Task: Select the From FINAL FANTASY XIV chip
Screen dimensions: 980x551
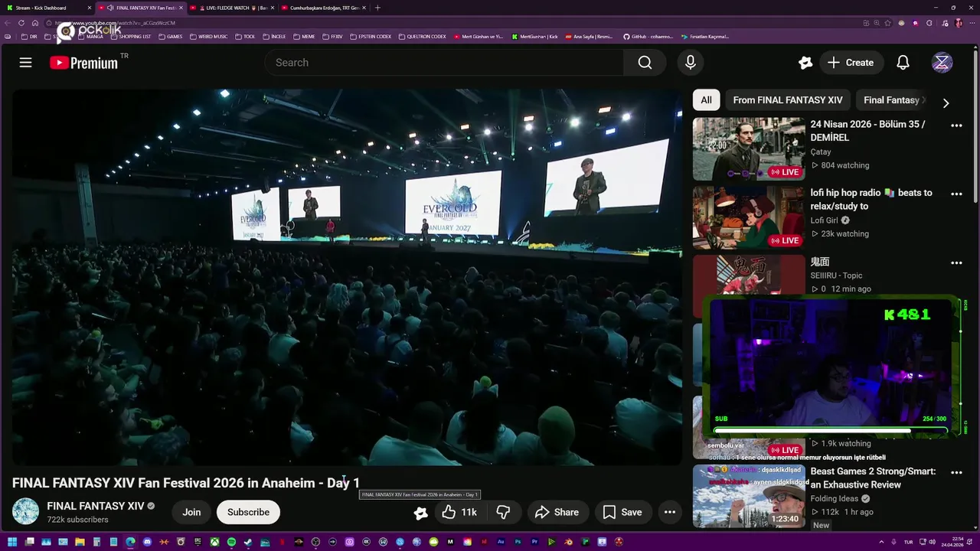Action: pos(787,100)
